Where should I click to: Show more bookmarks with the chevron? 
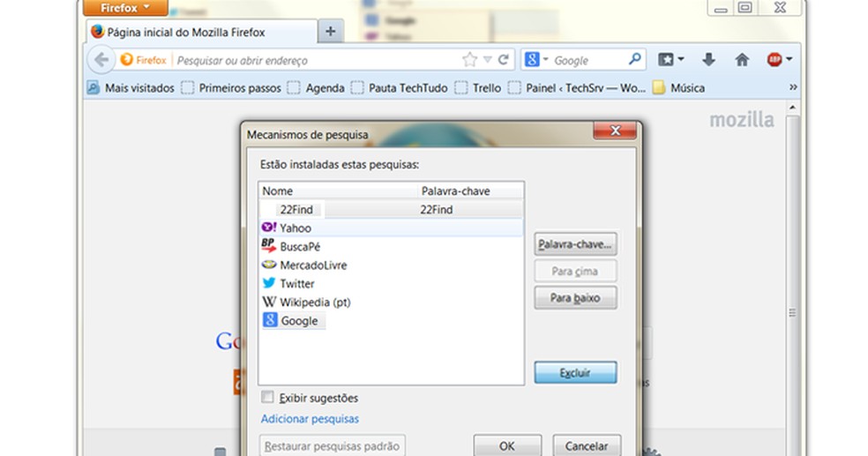tap(793, 87)
